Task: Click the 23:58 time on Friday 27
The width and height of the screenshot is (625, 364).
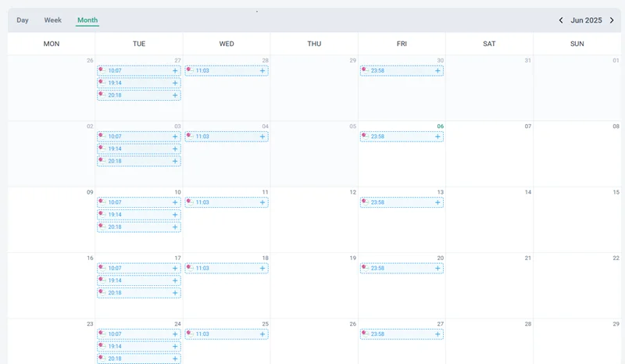Action: pos(377,334)
